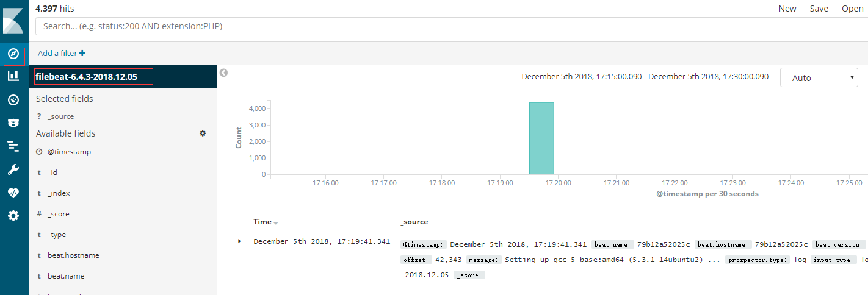Click the plus icon to add filter
This screenshot has width=868, height=295.
(82, 54)
